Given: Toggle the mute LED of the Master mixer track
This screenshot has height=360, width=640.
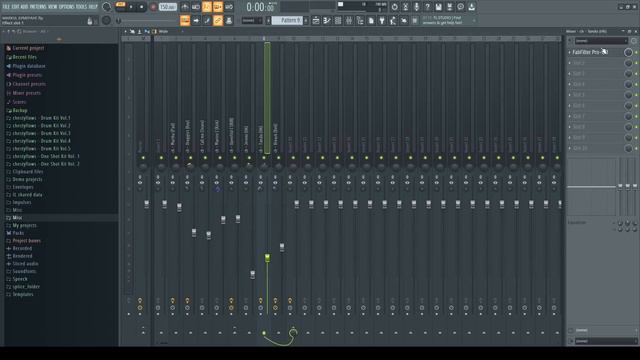Looking at the screenshot, I should pos(143,158).
